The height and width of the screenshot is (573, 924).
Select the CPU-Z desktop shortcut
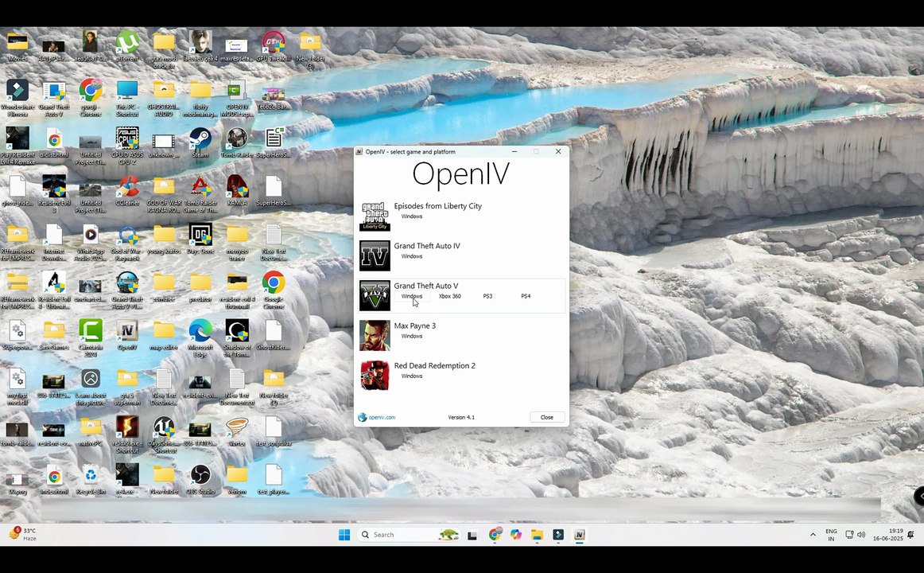coord(127,146)
